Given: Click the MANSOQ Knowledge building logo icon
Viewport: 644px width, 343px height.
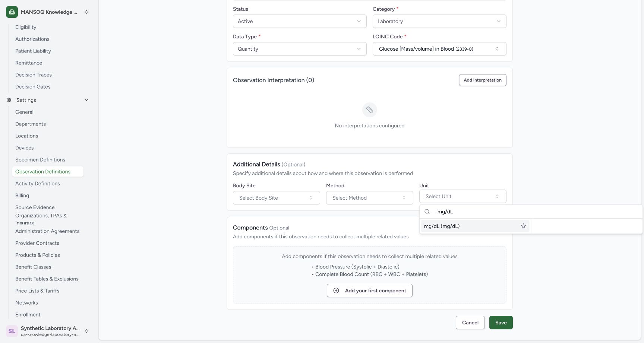Looking at the screenshot, I should 12,12.
